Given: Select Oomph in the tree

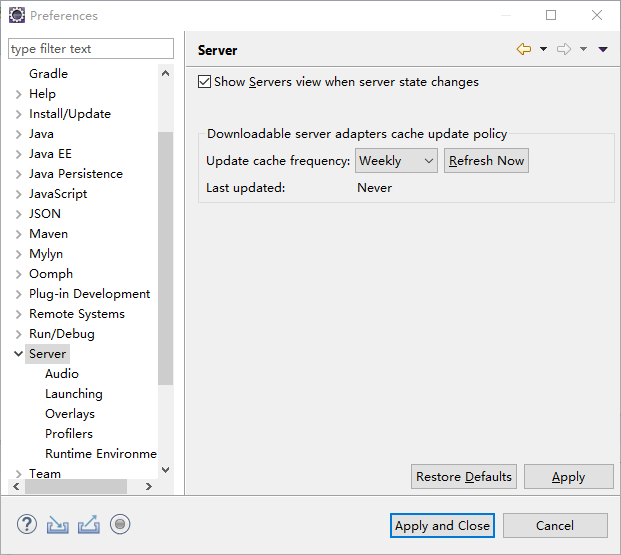Looking at the screenshot, I should click(x=51, y=274).
